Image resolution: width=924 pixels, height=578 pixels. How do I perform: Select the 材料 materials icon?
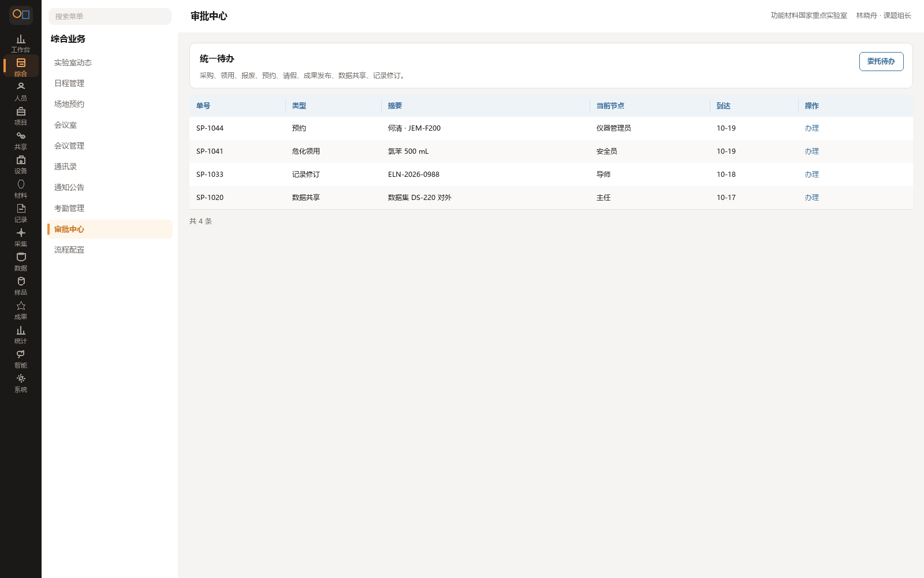pyautogui.click(x=21, y=188)
